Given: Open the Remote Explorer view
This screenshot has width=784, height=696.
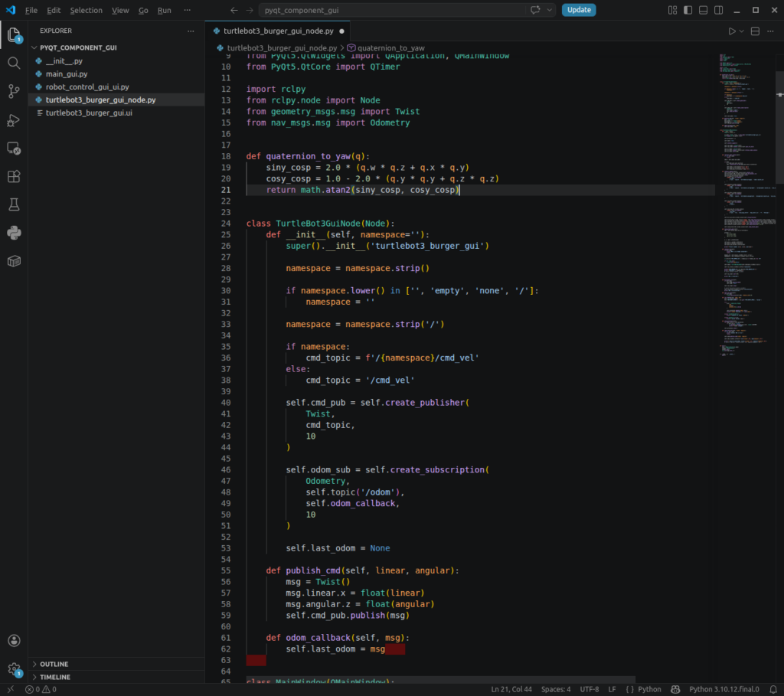Looking at the screenshot, I should click(x=14, y=149).
